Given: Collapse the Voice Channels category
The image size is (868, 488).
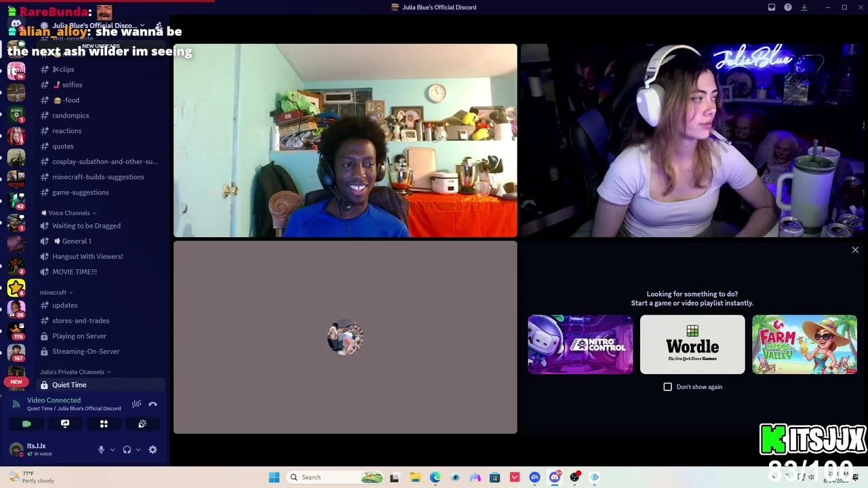Looking at the screenshot, I should 68,213.
